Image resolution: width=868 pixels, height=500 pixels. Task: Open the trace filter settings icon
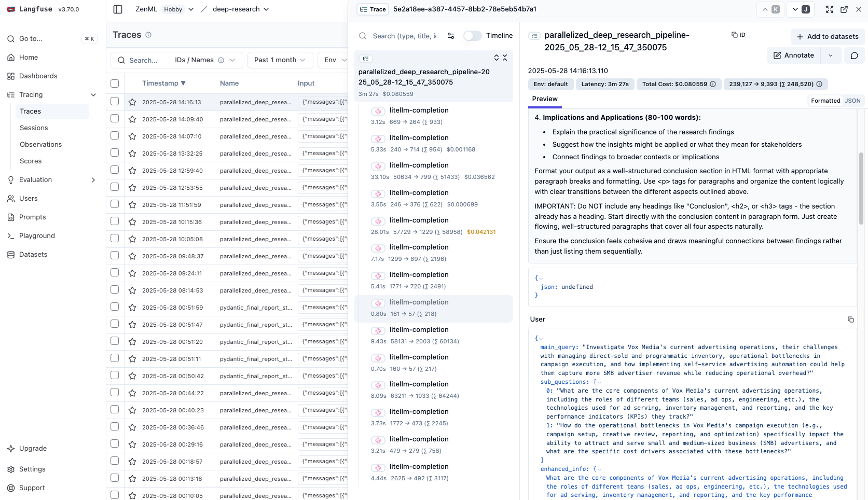451,36
